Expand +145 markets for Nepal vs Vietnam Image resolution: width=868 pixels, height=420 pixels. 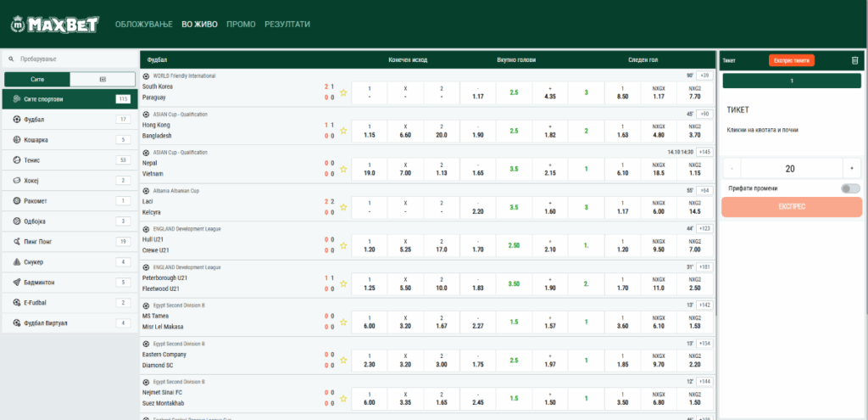click(x=704, y=152)
